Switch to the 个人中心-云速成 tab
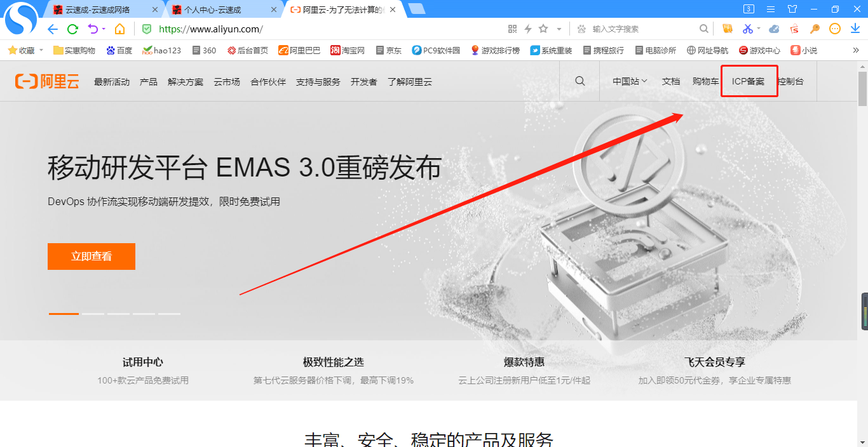868x447 pixels. click(x=213, y=10)
